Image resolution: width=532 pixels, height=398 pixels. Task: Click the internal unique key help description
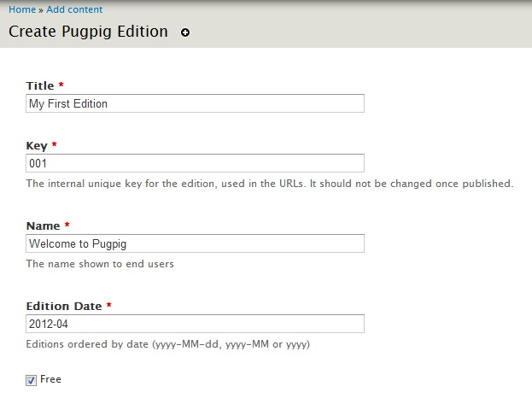(x=270, y=184)
